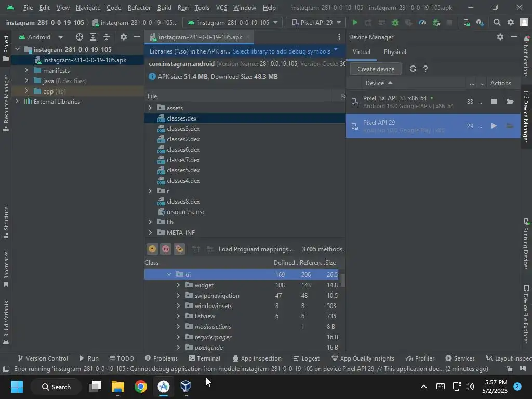The image size is (532, 399).
Task: Open run configuration dropdown instagram-281-0-0-19-105
Action: coord(233,23)
